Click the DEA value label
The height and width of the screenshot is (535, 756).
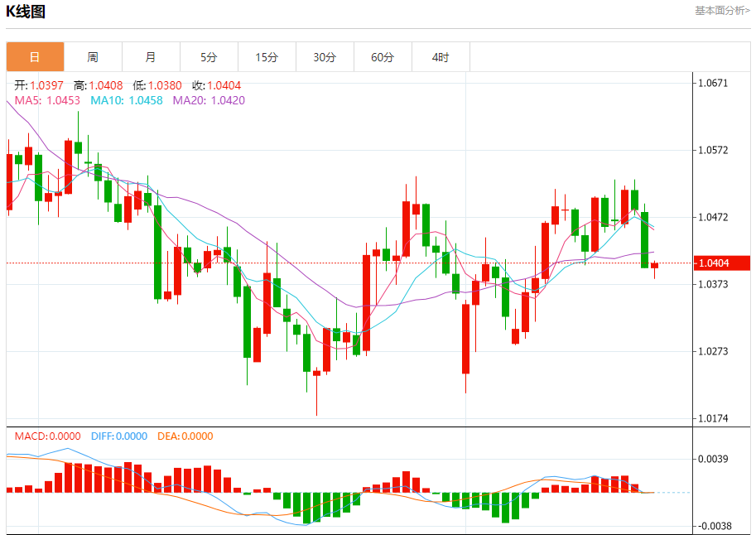coord(185,436)
